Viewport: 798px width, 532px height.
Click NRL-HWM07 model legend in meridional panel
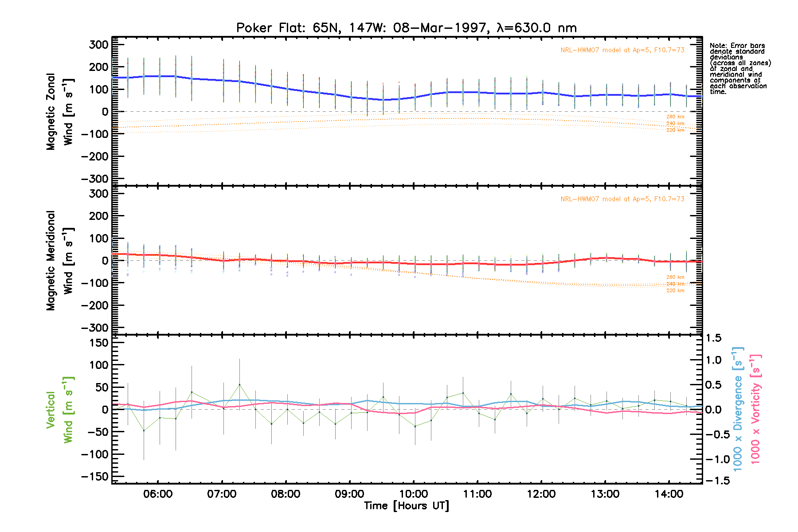622,199
